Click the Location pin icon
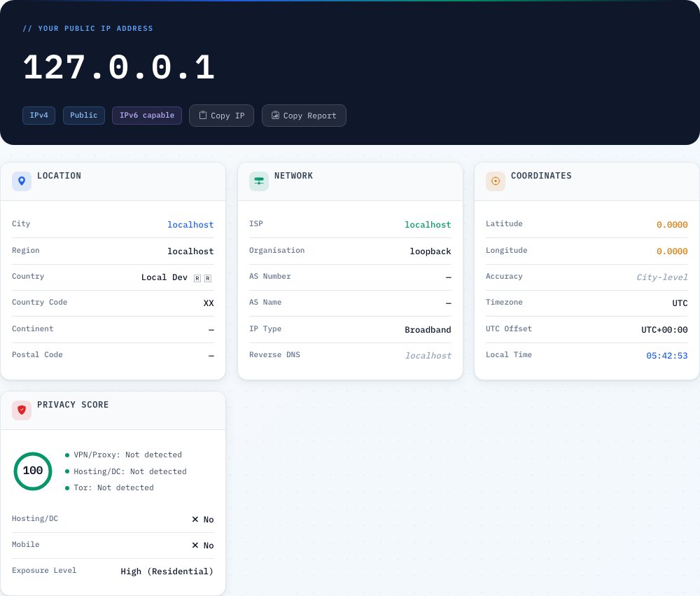 [x=22, y=181]
